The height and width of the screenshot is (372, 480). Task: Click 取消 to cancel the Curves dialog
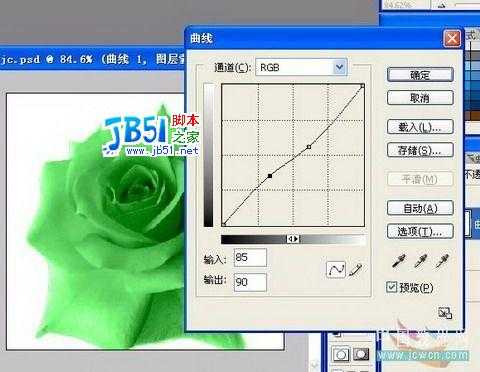420,98
